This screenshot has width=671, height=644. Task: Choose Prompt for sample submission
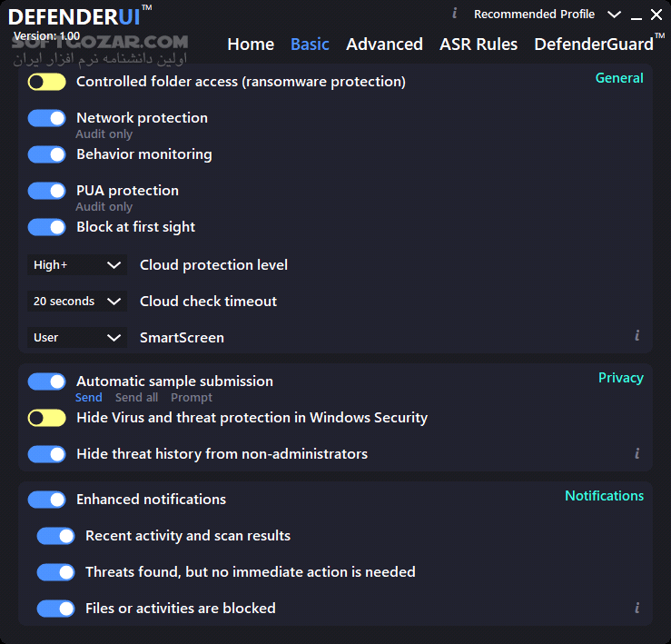click(x=192, y=398)
